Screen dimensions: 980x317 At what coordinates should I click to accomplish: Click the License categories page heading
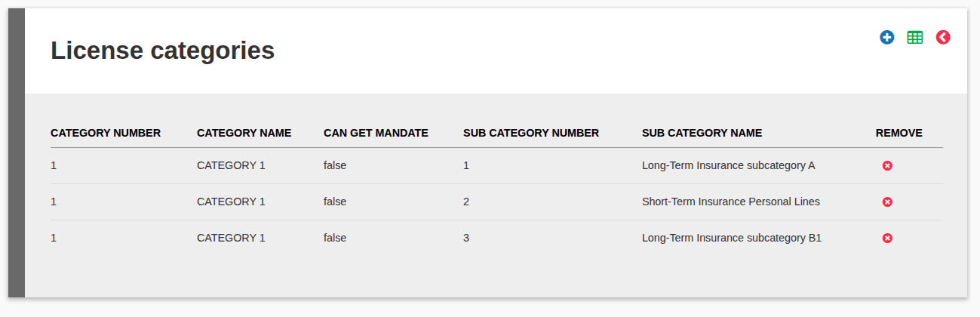click(162, 51)
